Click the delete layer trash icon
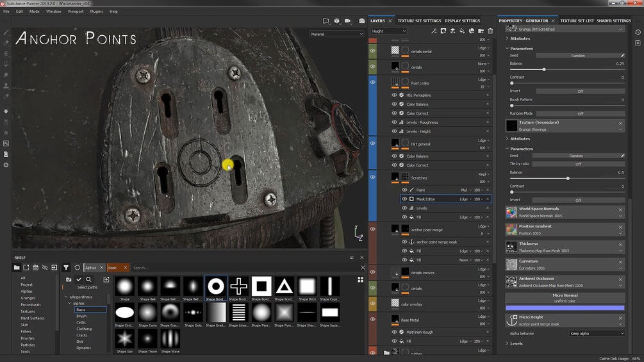The width and height of the screenshot is (644, 362). [490, 31]
